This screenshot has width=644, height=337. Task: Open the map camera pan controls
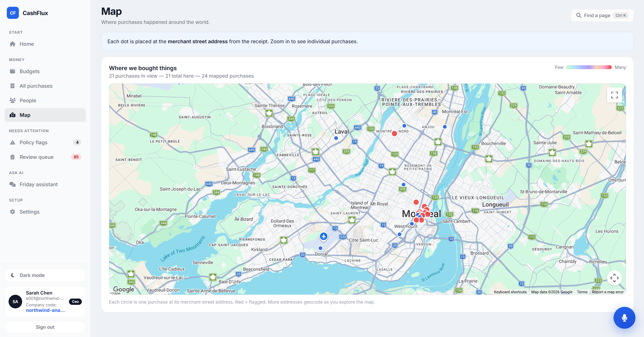click(614, 278)
